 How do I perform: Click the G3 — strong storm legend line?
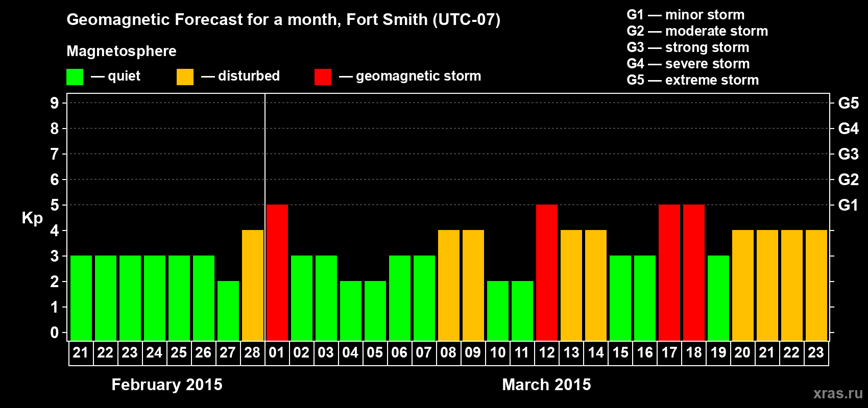(688, 47)
